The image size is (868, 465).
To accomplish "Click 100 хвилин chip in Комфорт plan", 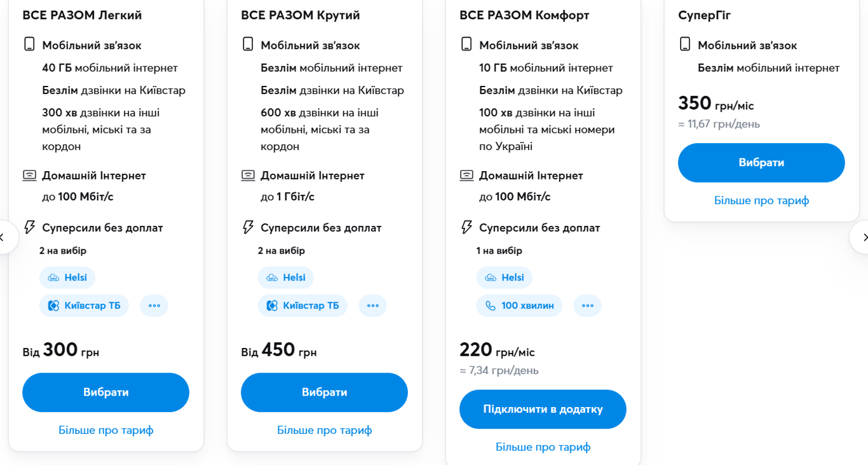I will click(x=519, y=305).
